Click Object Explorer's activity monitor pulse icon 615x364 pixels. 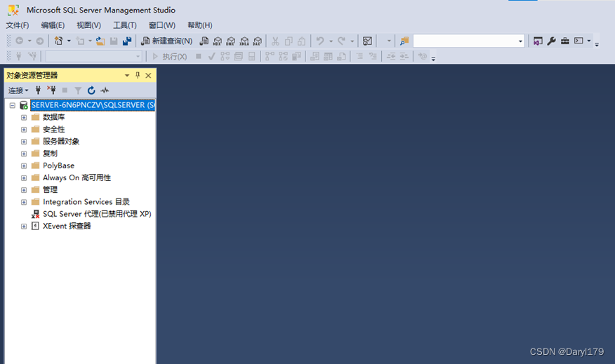click(x=105, y=90)
